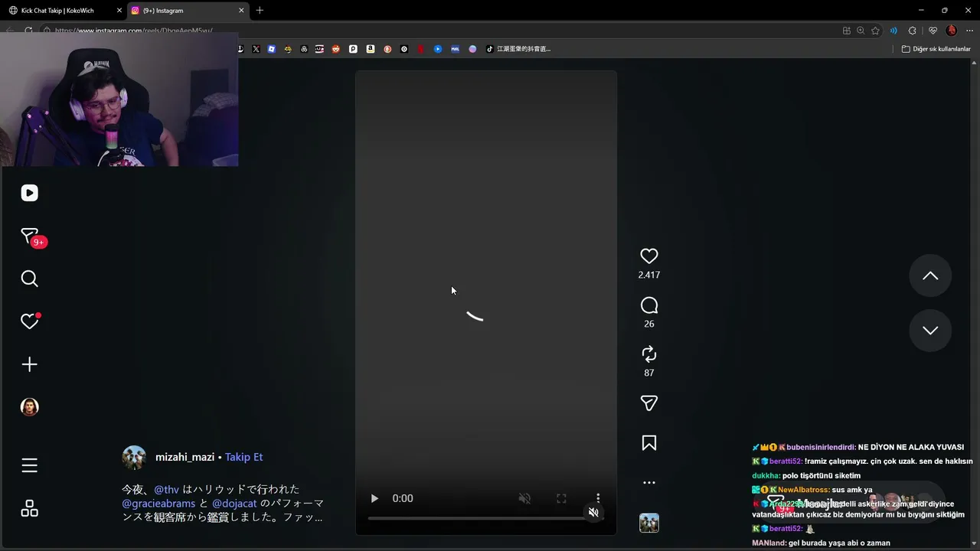Go to the previous reel with up chevron
Screen dimensions: 980x551
[930, 275]
